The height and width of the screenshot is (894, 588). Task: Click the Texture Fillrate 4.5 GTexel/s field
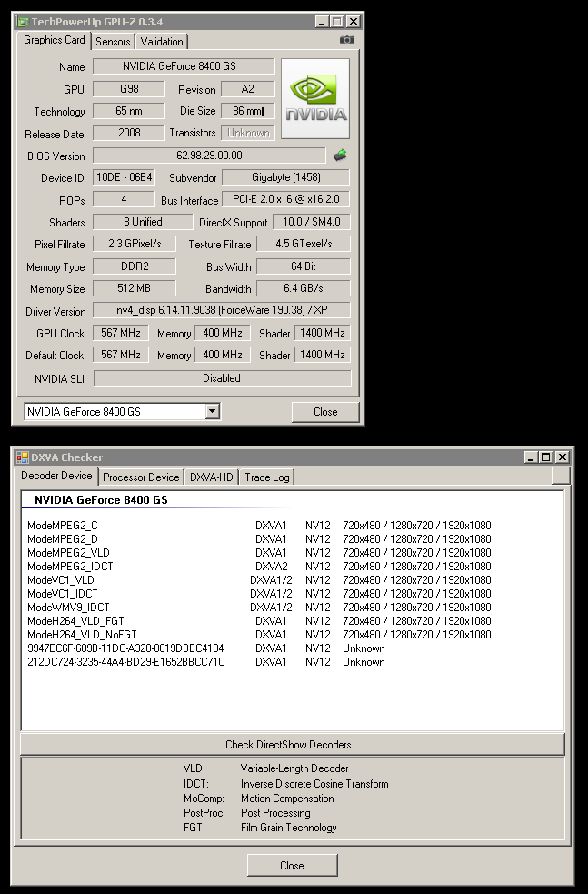point(304,244)
